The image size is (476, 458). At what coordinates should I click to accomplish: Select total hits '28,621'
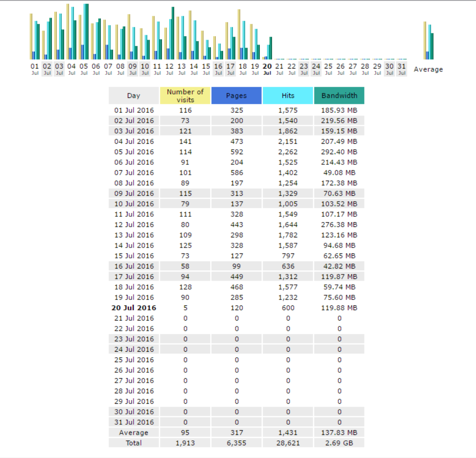click(x=288, y=443)
